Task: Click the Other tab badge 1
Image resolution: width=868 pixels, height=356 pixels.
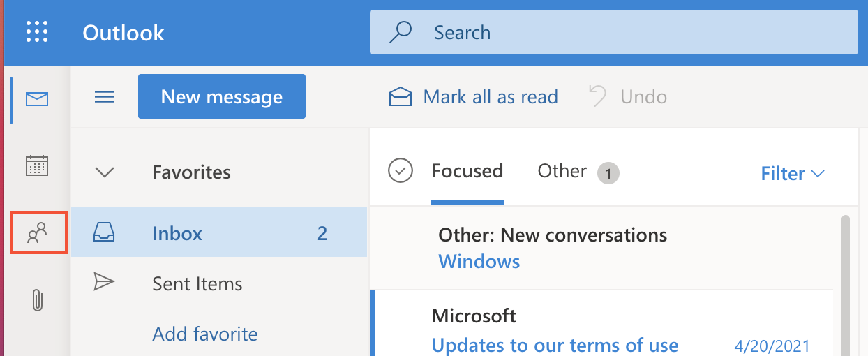Action: tap(608, 173)
